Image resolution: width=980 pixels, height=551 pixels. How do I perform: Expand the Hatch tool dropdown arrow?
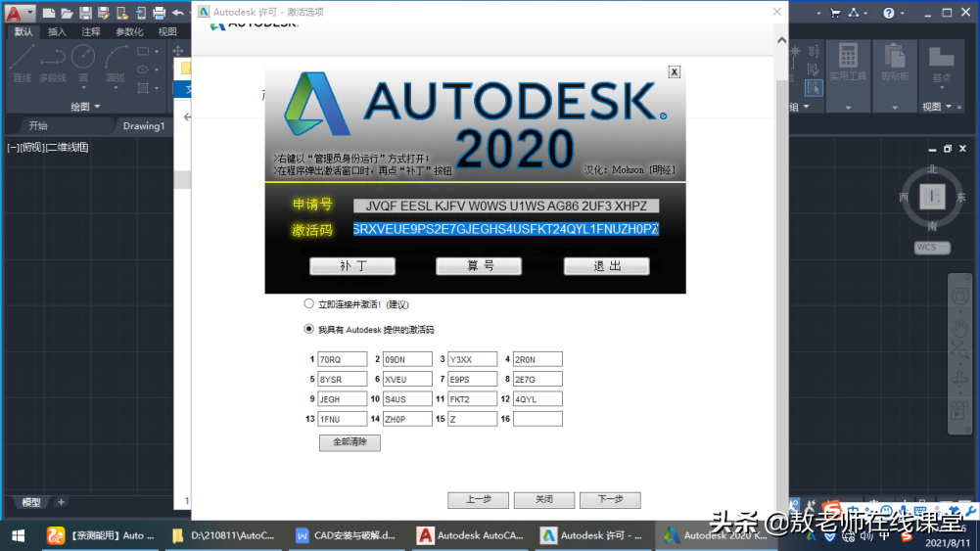click(157, 88)
